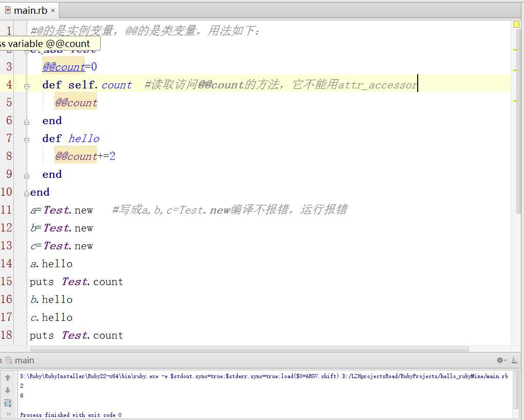Click output value 2 in console
The height and width of the screenshot is (420, 524).
click(21, 386)
